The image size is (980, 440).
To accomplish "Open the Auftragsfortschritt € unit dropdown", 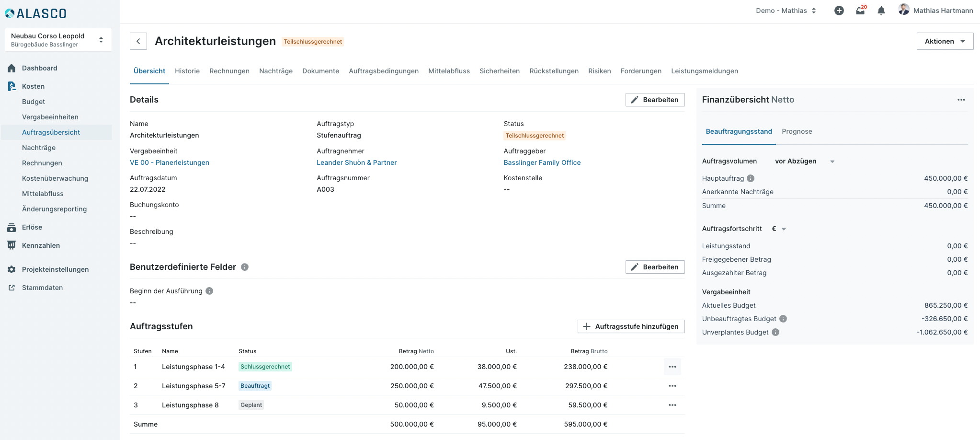I will pos(779,229).
